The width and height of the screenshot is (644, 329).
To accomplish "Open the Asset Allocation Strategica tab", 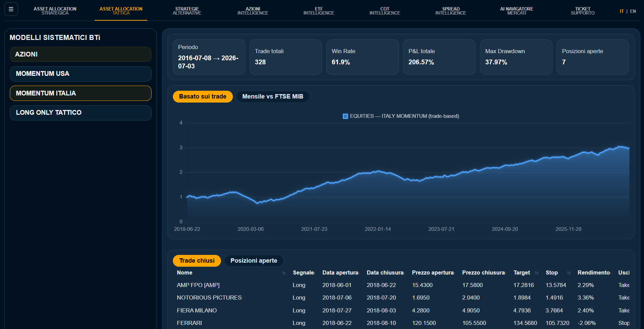I will tap(55, 11).
